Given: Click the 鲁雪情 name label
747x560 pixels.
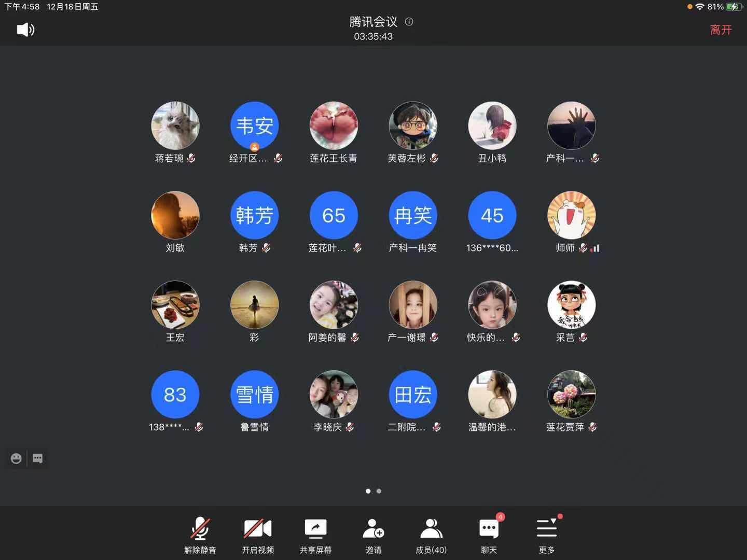Looking at the screenshot, I should [x=255, y=427].
